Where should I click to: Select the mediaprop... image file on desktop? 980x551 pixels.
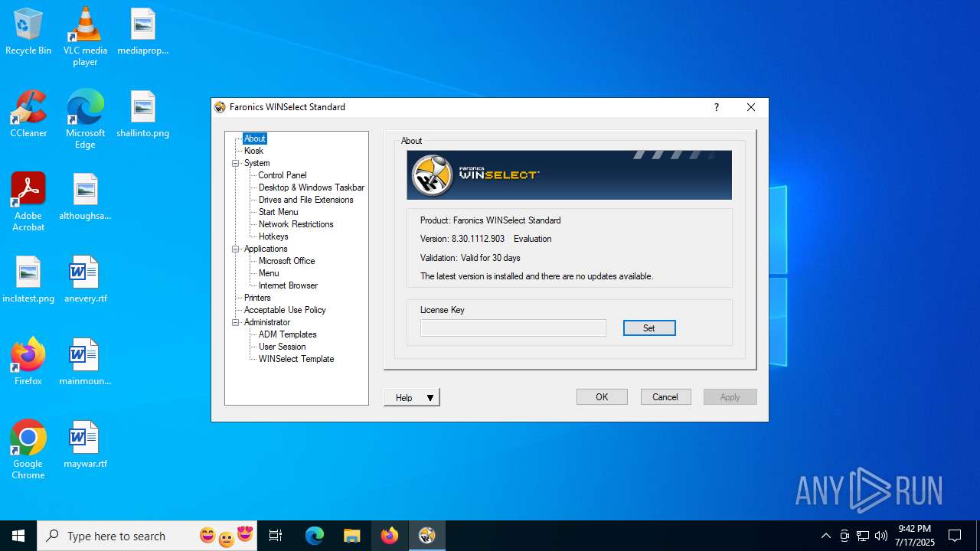[142, 32]
